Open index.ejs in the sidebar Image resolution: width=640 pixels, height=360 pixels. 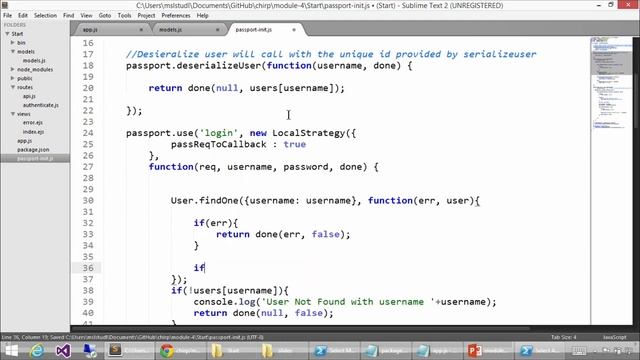coord(33,132)
